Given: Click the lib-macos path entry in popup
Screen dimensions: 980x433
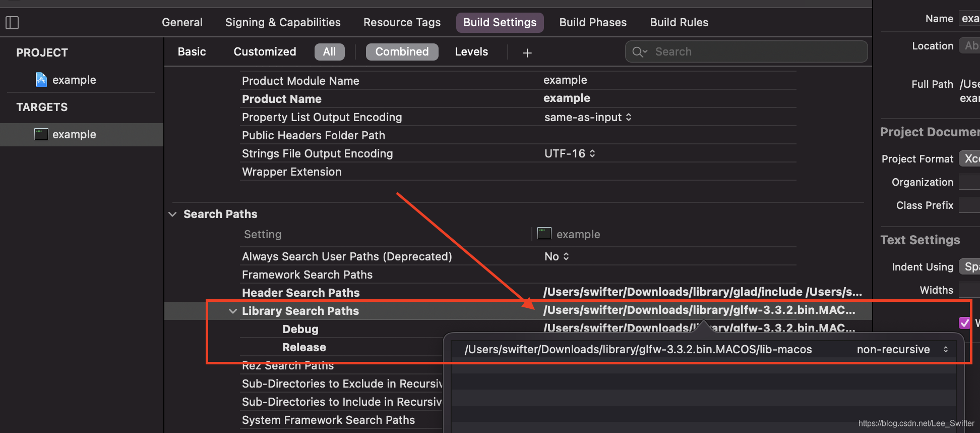Looking at the screenshot, I should 638,349.
